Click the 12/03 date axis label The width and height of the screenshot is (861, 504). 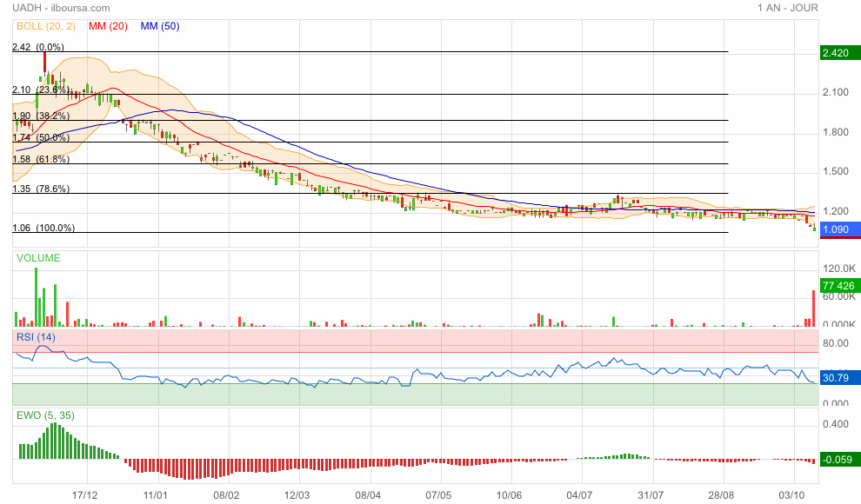(297, 495)
